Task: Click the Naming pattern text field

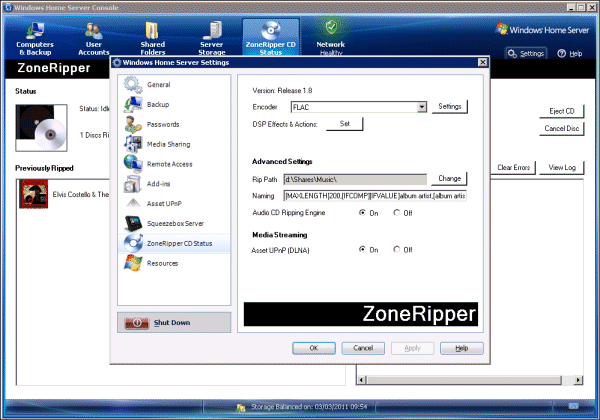Action: pos(375,196)
